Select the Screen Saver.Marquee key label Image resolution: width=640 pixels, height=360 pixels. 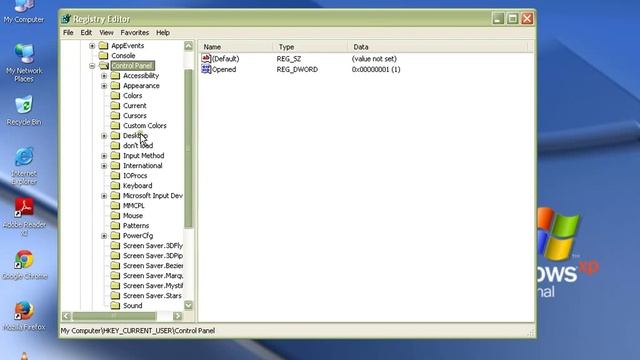153,276
